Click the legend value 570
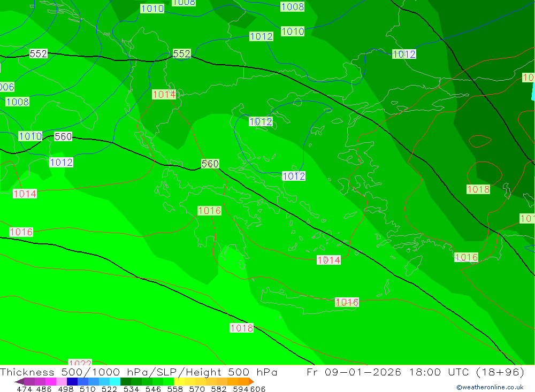Screen dimensions: 535x392 [x=196, y=389]
